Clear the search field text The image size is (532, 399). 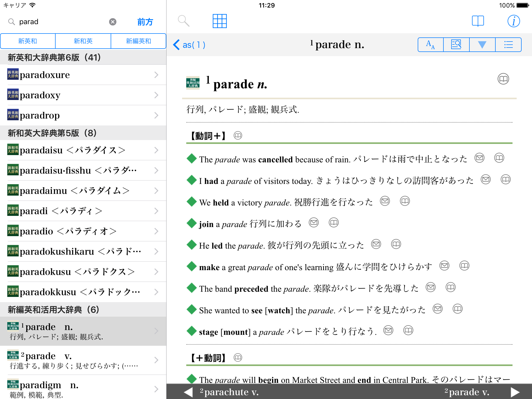(x=112, y=22)
